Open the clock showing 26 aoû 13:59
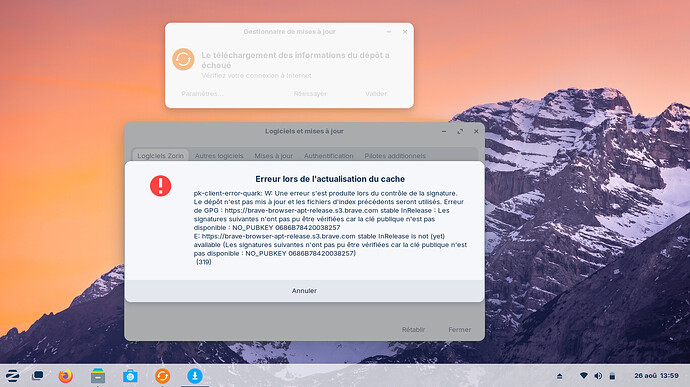 pyautogui.click(x=656, y=376)
